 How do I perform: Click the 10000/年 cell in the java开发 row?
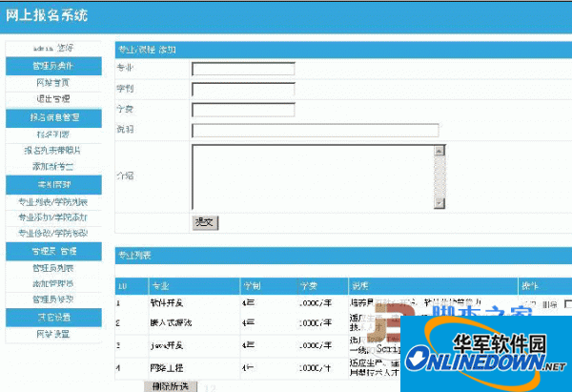316,345
